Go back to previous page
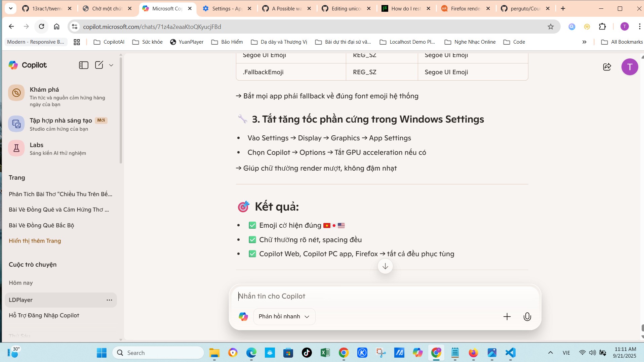Image resolution: width=644 pixels, height=362 pixels. coord(11,27)
